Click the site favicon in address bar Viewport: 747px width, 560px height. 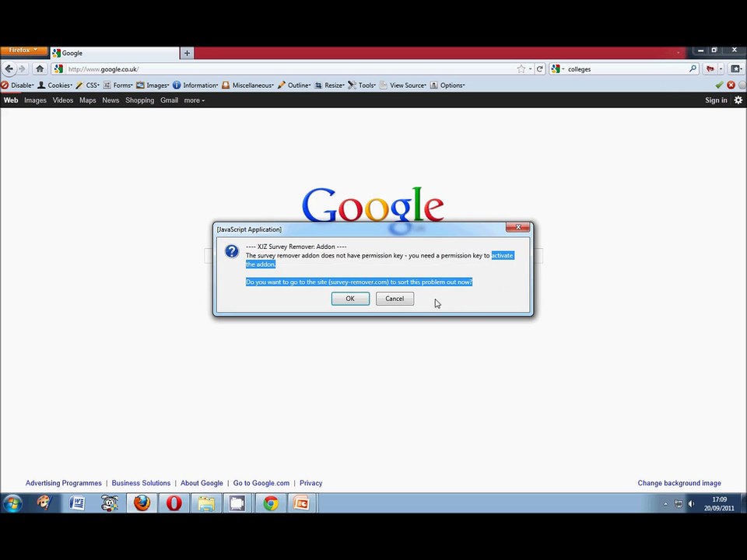coord(58,69)
